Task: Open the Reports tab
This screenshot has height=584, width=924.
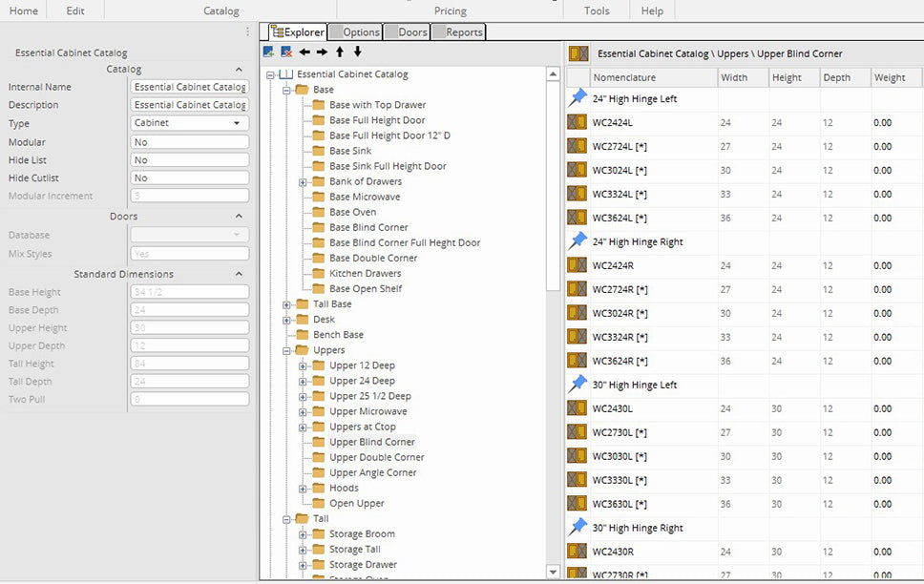Action: [459, 32]
